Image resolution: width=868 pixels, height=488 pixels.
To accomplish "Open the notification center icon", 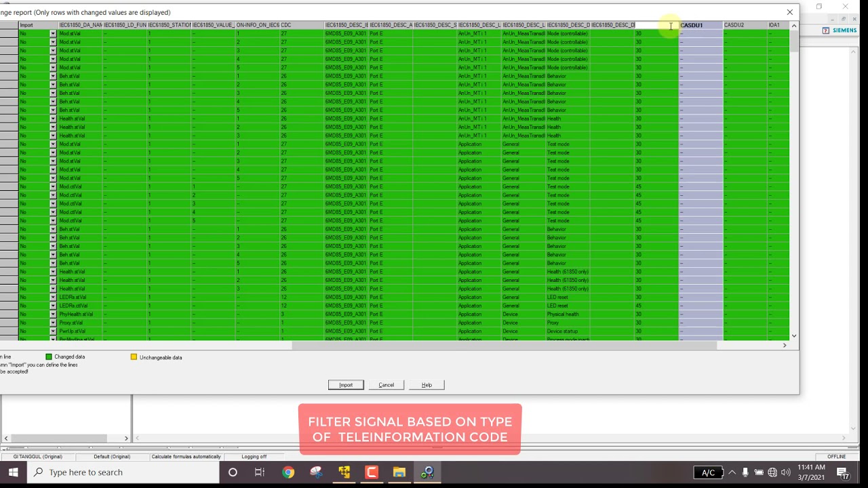I will 842,472.
